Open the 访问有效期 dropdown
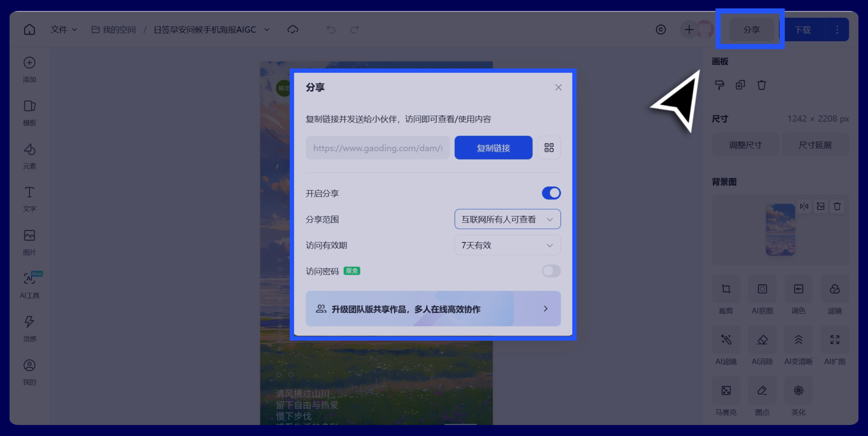Viewport: 868px width, 436px height. pyautogui.click(x=507, y=245)
